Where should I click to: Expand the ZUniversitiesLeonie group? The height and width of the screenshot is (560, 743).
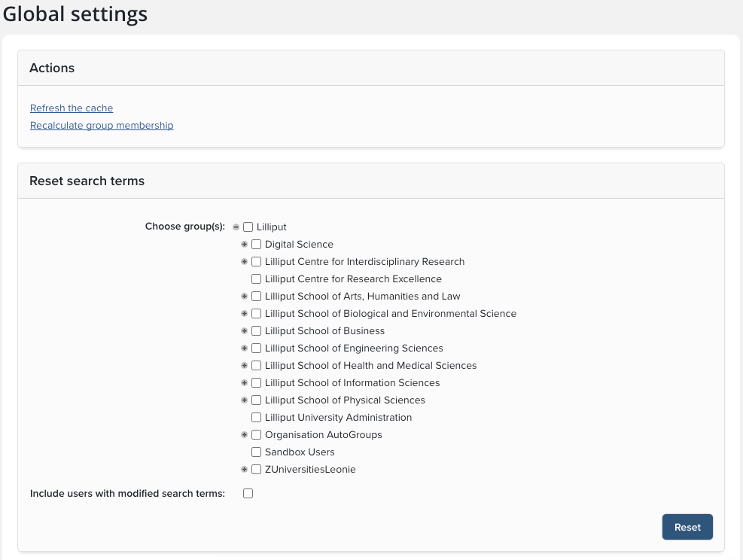[x=244, y=470]
